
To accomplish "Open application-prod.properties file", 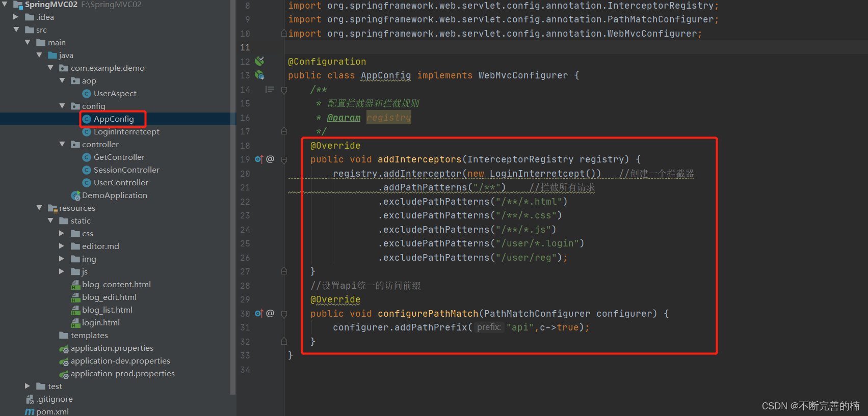I will tap(122, 373).
